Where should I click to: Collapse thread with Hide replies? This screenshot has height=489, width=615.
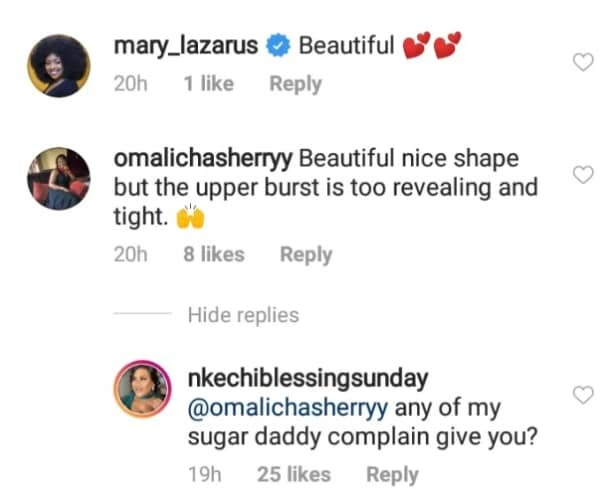243,315
